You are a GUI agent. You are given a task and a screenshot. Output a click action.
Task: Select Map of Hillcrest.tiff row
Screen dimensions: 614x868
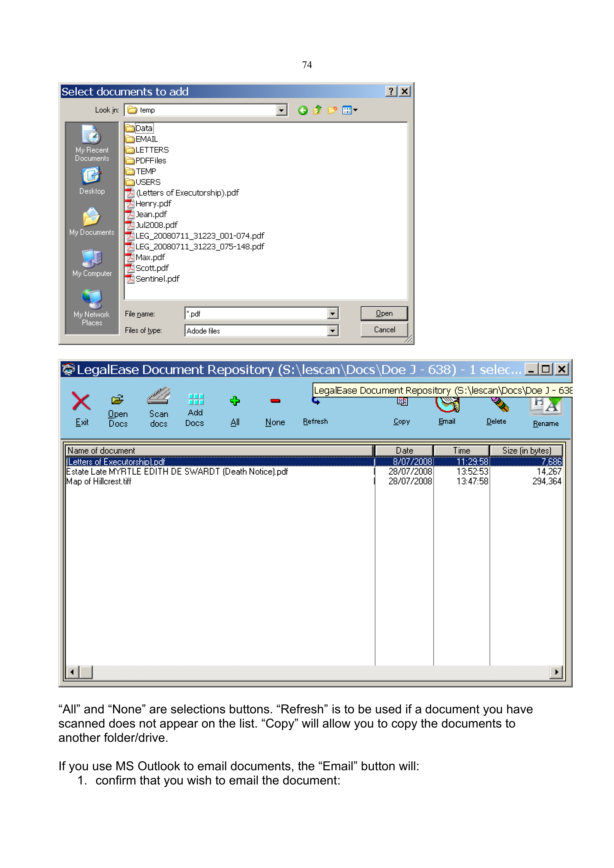pyautogui.click(x=314, y=481)
